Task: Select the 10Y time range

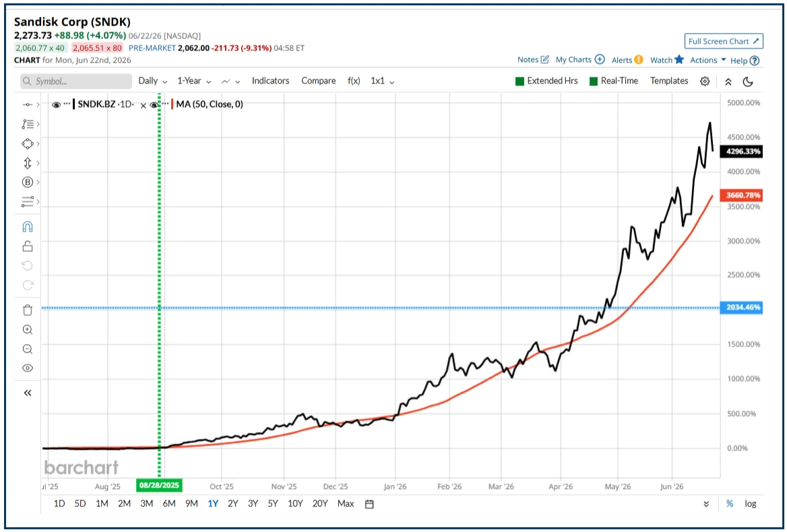Action: (295, 504)
